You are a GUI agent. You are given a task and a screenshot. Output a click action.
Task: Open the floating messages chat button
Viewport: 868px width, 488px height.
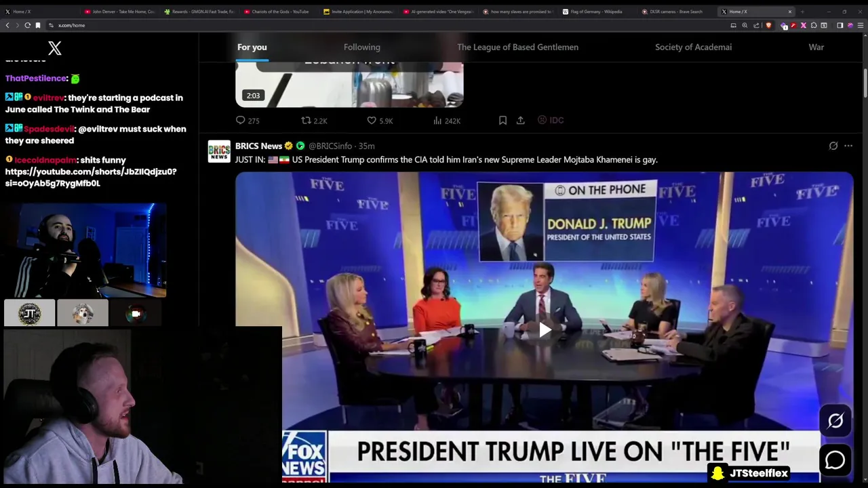pos(835,460)
